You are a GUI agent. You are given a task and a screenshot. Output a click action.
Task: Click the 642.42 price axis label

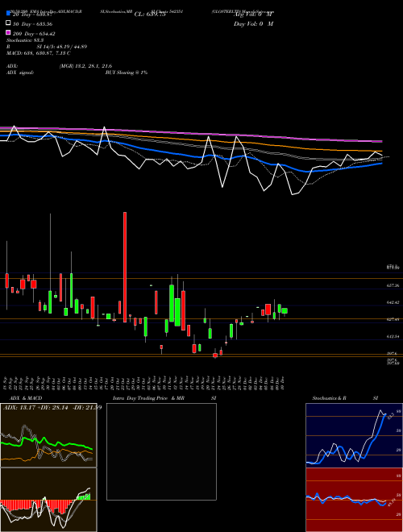coord(393,302)
